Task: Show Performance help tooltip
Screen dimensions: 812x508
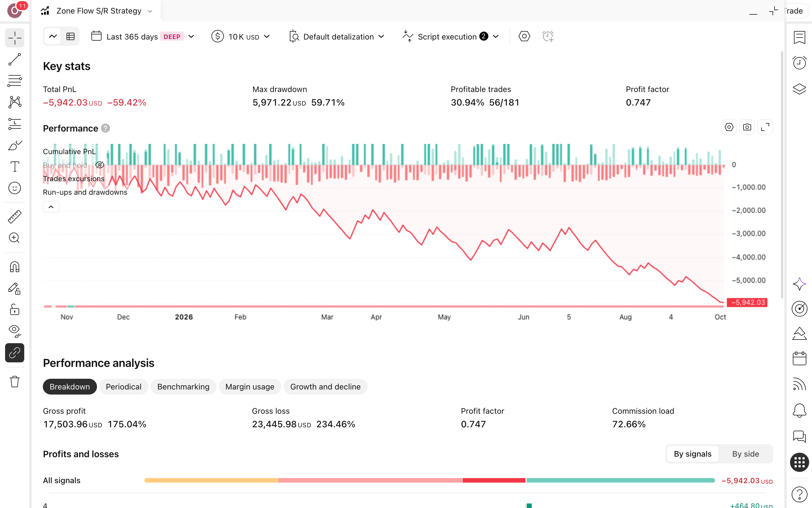Action: coord(105,128)
